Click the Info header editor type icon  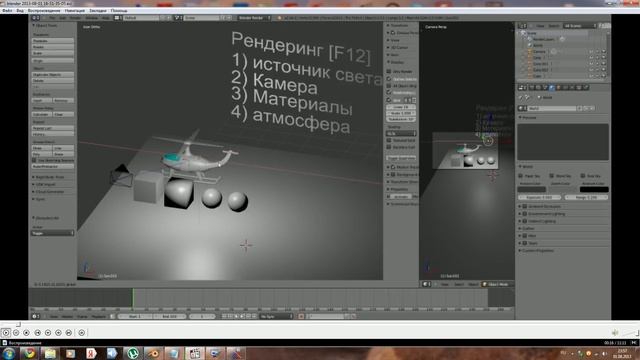coord(36,18)
